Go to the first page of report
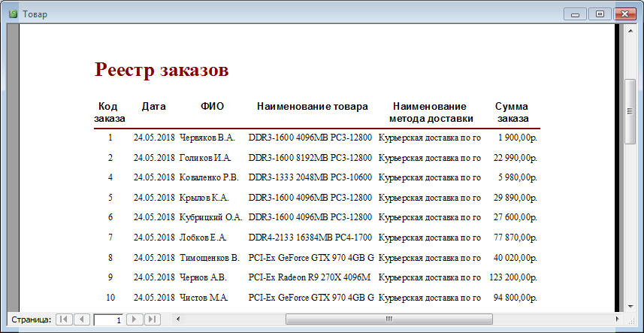 click(x=65, y=319)
